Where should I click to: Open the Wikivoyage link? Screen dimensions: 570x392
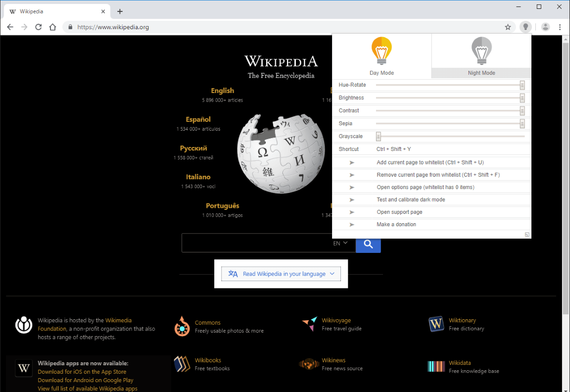click(x=336, y=320)
